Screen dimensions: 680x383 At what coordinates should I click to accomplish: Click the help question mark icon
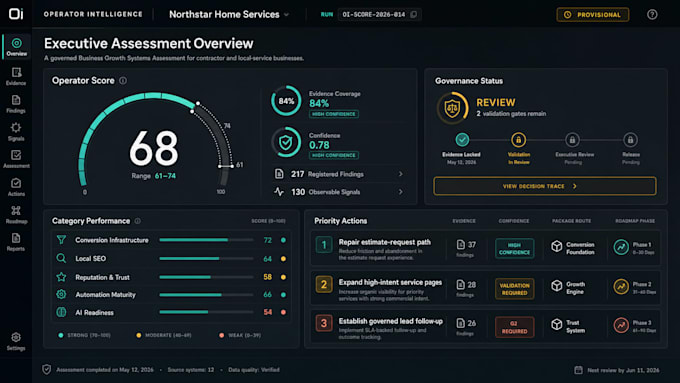tap(652, 14)
